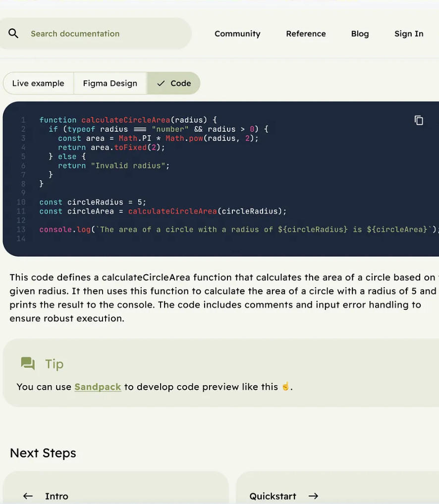Click the description paragraph below the code
This screenshot has width=439, height=504.
[223, 298]
